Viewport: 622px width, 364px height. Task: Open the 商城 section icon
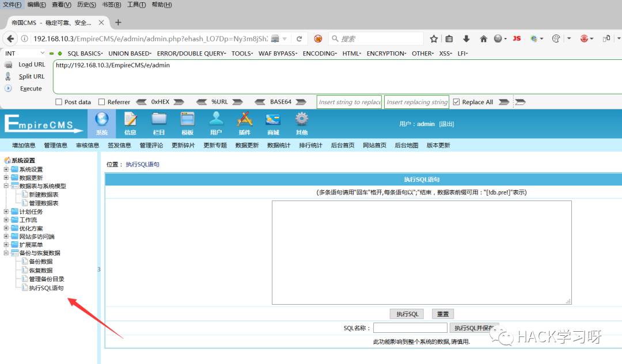click(273, 123)
